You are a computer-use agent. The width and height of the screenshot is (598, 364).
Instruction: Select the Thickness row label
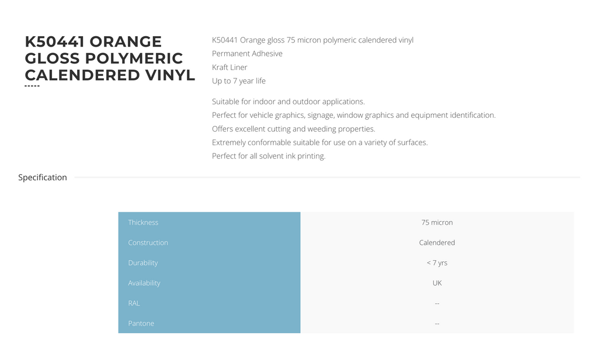(x=143, y=222)
